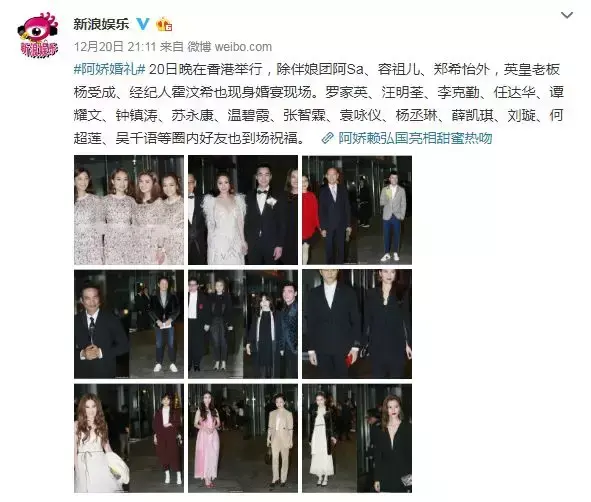
Task: Click the membership level crown badge
Action: 164,24
